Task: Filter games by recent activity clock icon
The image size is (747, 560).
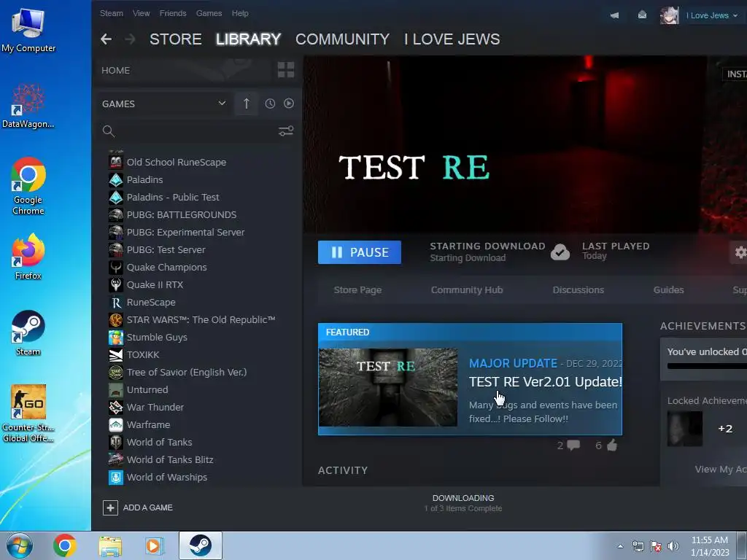Action: (x=270, y=104)
